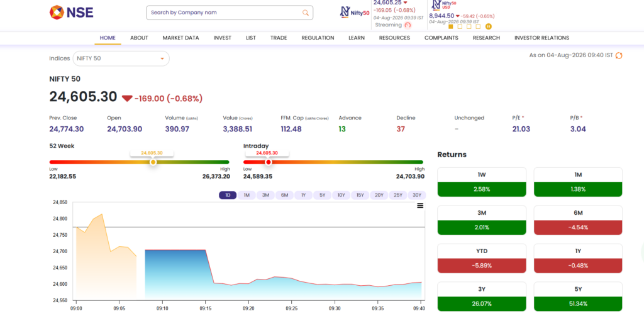Pause the ticker carousel
The image size is (644, 321).
(488, 26)
